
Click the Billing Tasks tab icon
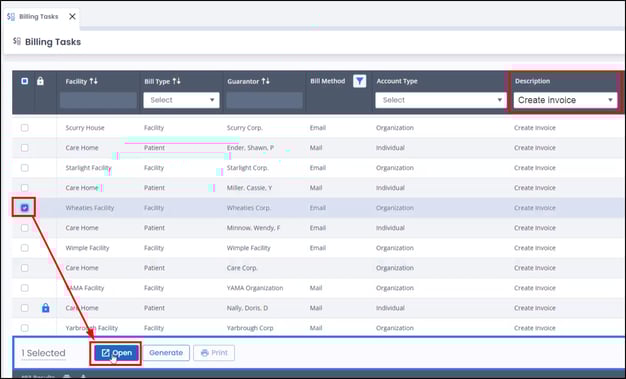click(11, 17)
